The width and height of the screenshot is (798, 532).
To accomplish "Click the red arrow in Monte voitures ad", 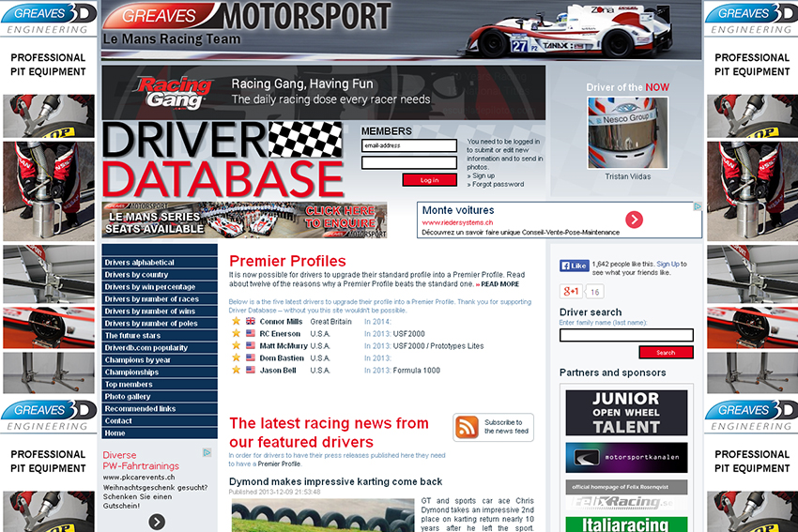I will (x=634, y=220).
